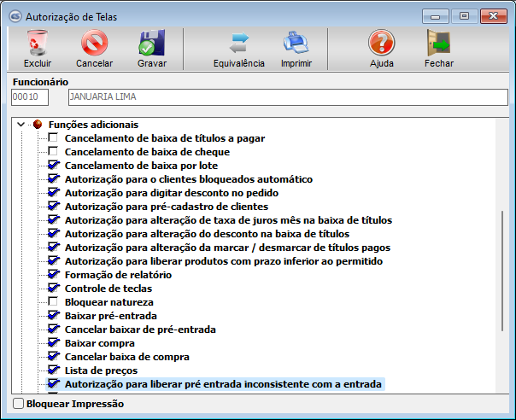The height and width of the screenshot is (420, 516).
Task: Select Formação de relatório tree item
Action: point(118,275)
